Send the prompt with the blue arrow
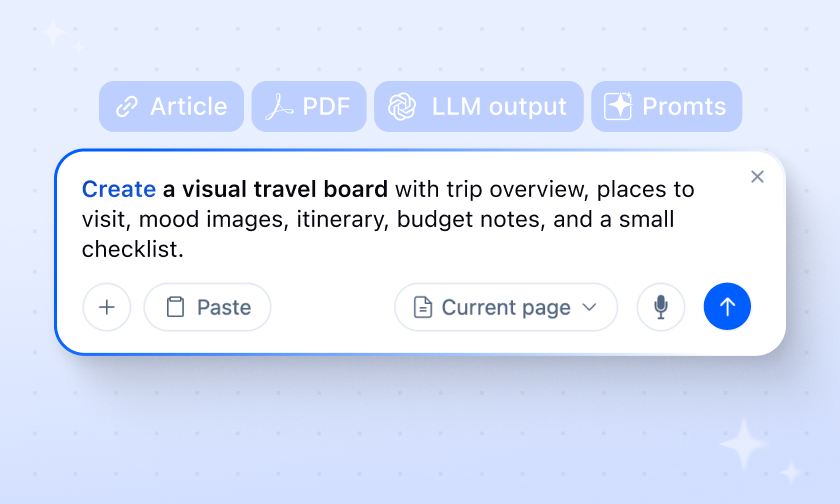Viewport: 840px width, 504px height. (727, 307)
